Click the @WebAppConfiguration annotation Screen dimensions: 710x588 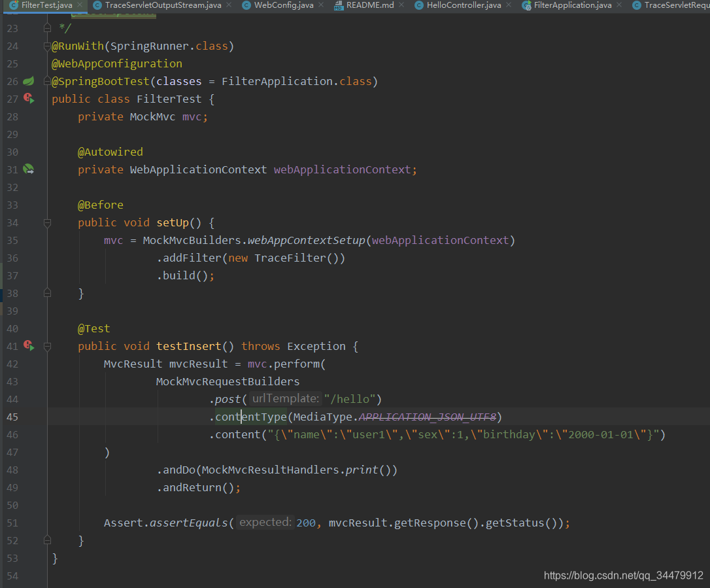(117, 64)
